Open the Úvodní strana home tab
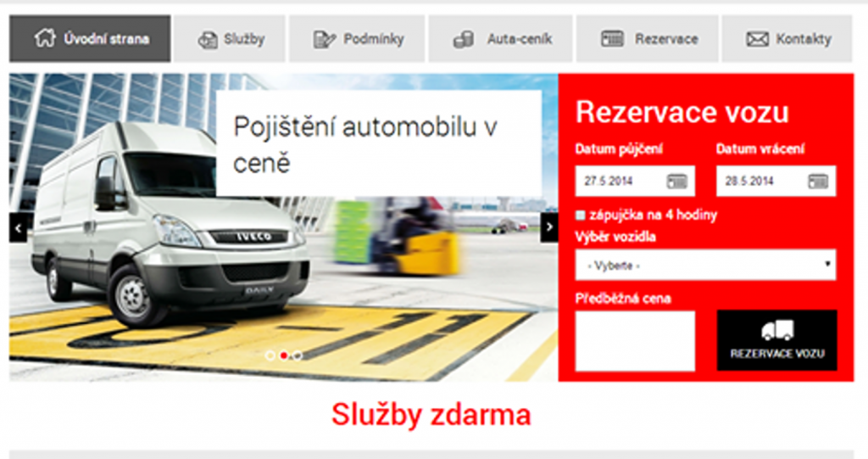 (90, 39)
